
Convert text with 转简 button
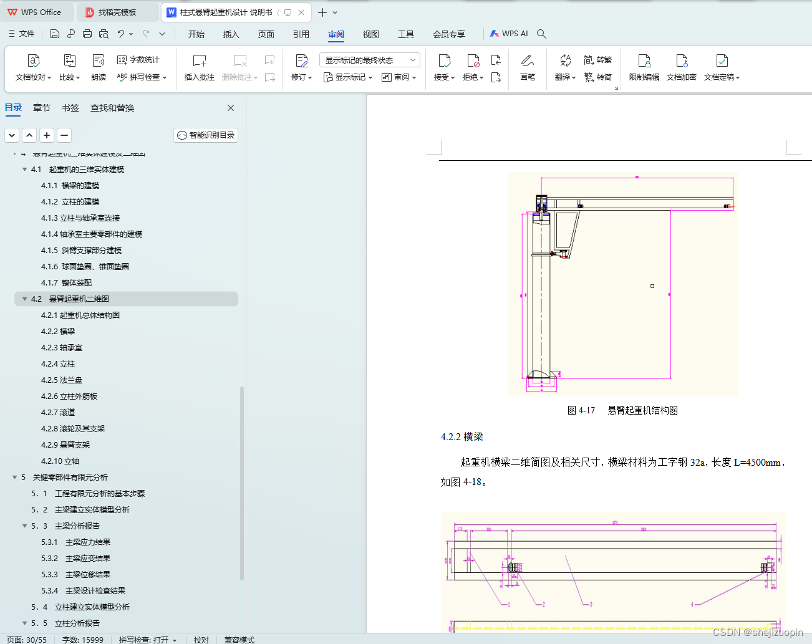coord(598,77)
